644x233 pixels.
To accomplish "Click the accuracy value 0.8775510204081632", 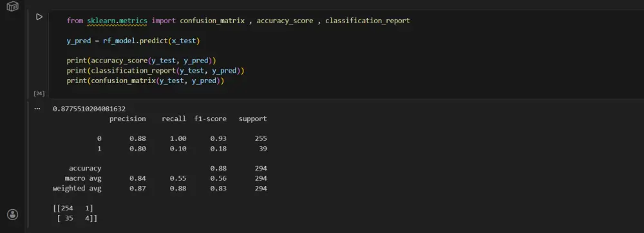I will click(89, 109).
